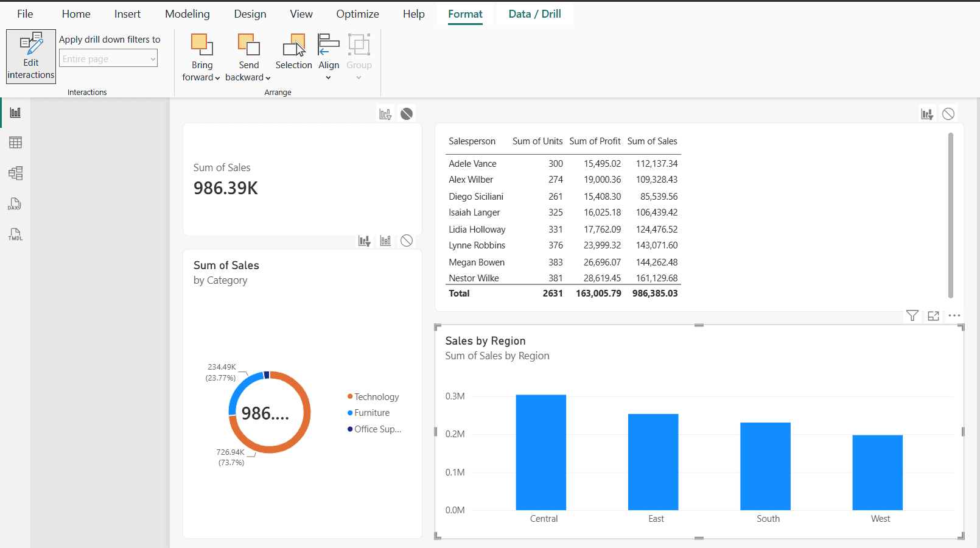
Task: Switch to the Insert ribbon tab
Action: tap(127, 13)
